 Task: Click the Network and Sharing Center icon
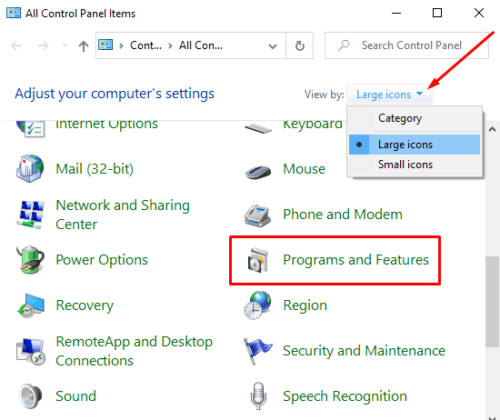(30, 214)
